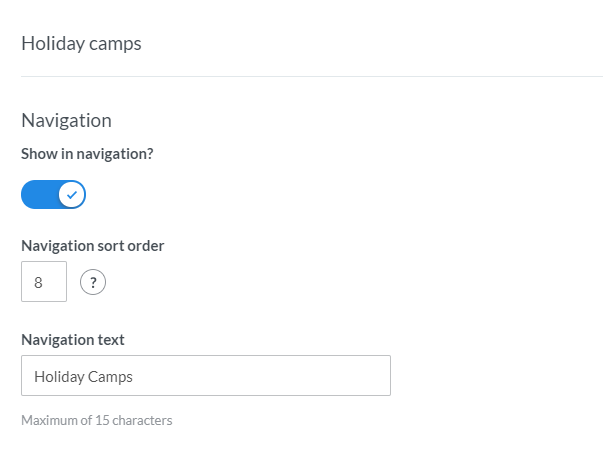Click the number 8 in sort order box
This screenshot has width=603, height=473.
coord(39,283)
